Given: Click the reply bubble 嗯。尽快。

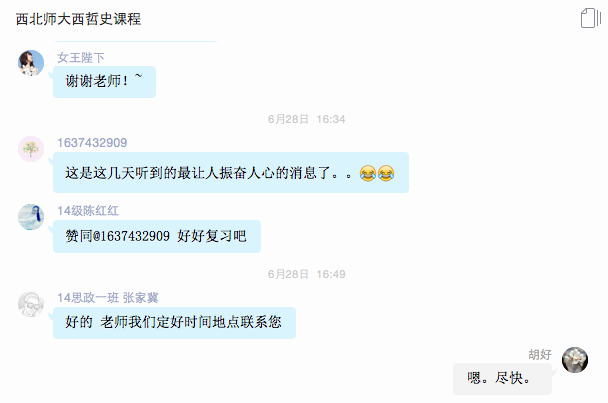Looking at the screenshot, I should point(502,379).
